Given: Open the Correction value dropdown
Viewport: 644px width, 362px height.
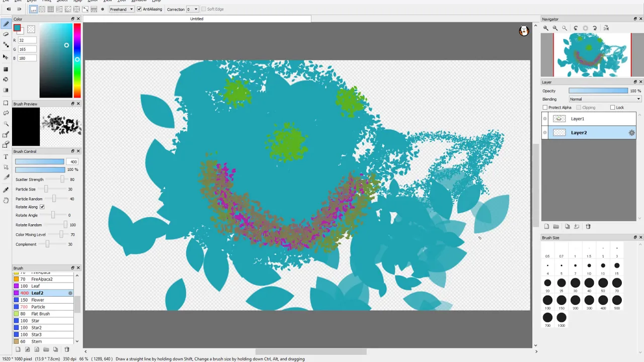Looking at the screenshot, I should [x=192, y=9].
